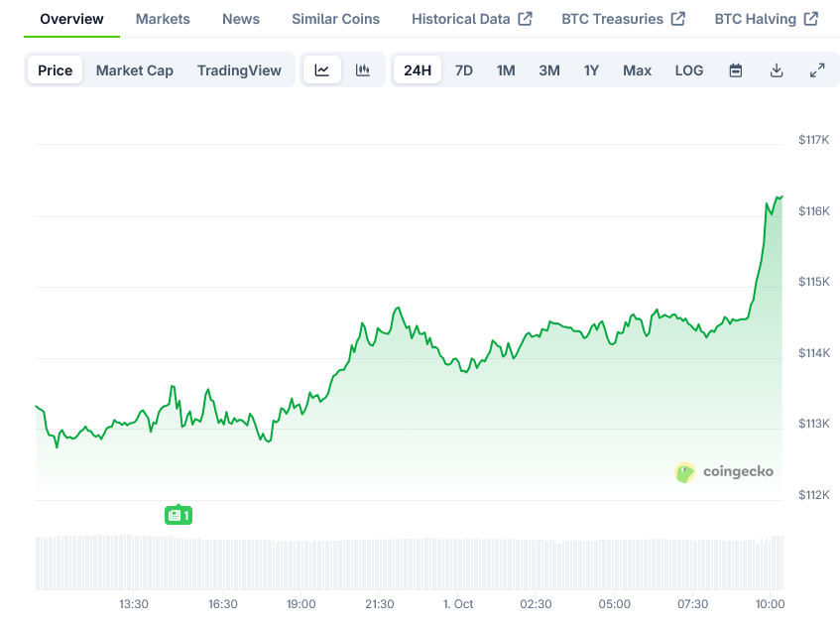Screen dimensions: 840x628
Task: Select the 1Y time range
Action: tap(592, 70)
